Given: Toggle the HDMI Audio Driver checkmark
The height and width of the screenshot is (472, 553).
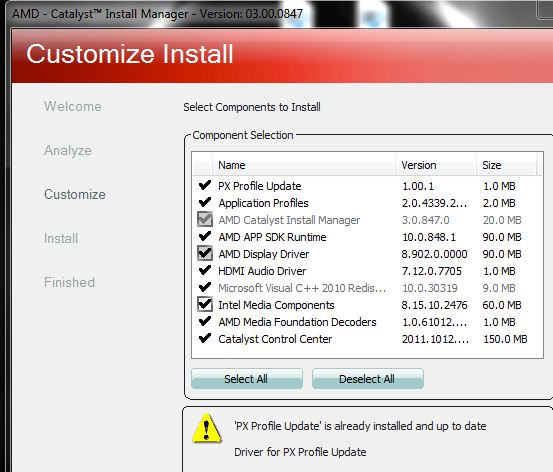Looking at the screenshot, I should [x=205, y=270].
